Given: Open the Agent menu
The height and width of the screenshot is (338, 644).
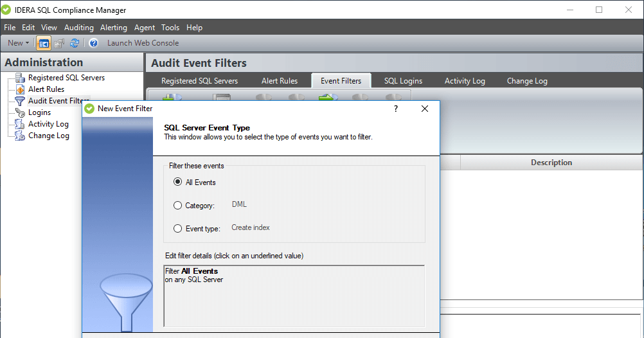Looking at the screenshot, I should (145, 28).
